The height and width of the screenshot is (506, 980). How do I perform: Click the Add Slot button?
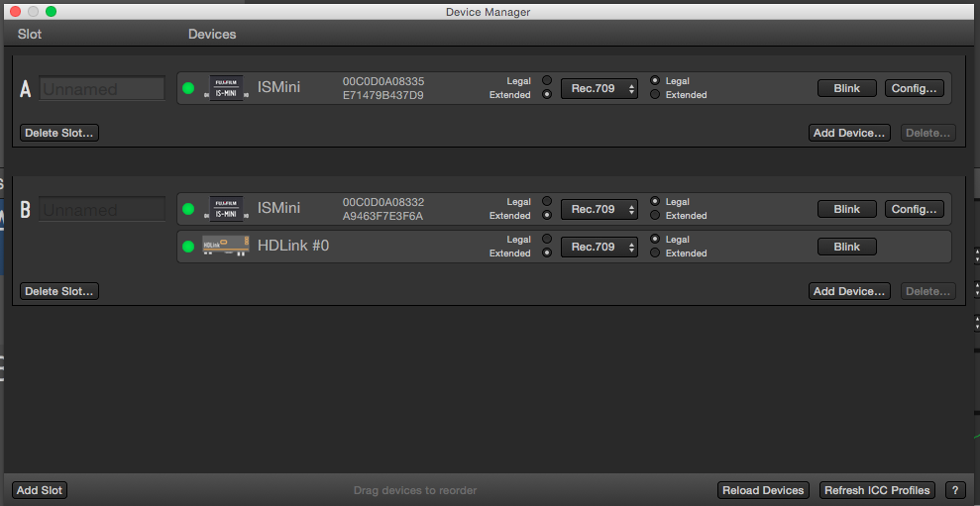pos(40,490)
